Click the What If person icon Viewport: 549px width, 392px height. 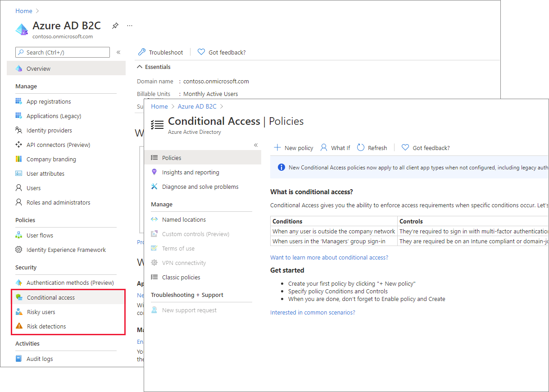[324, 148]
